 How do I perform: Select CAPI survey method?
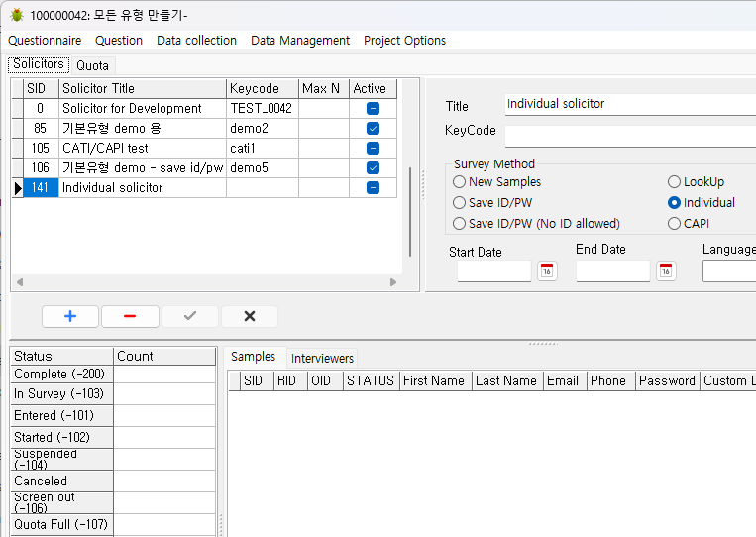(x=689, y=223)
